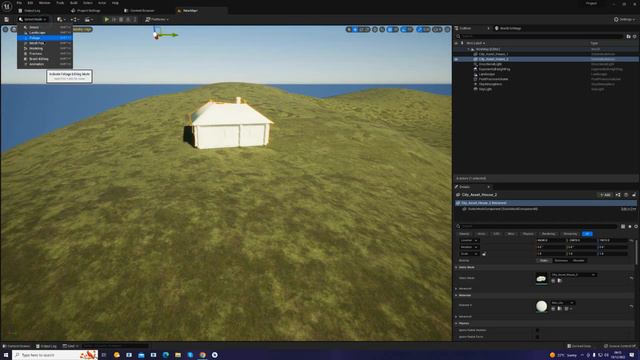This screenshot has width=640, height=360.
Task: Toggle visibility eye for City_Asset_House_2
Action: click(456, 59)
